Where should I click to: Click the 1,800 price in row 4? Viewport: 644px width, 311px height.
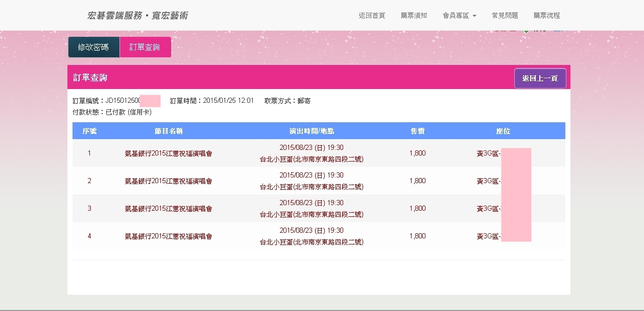pyautogui.click(x=417, y=236)
